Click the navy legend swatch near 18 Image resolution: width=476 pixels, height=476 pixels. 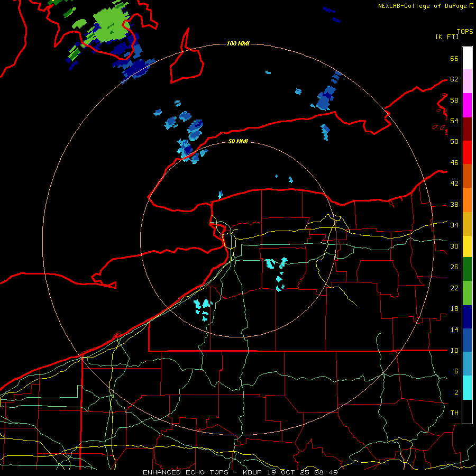click(x=467, y=317)
